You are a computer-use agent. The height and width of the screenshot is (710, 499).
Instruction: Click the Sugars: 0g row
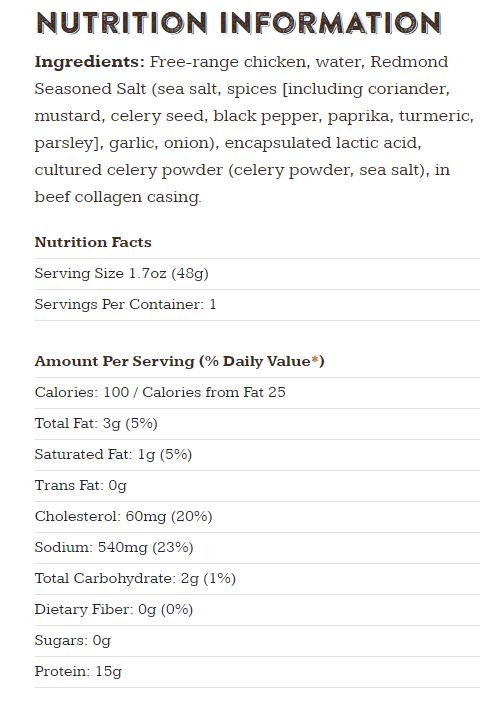(x=257, y=641)
